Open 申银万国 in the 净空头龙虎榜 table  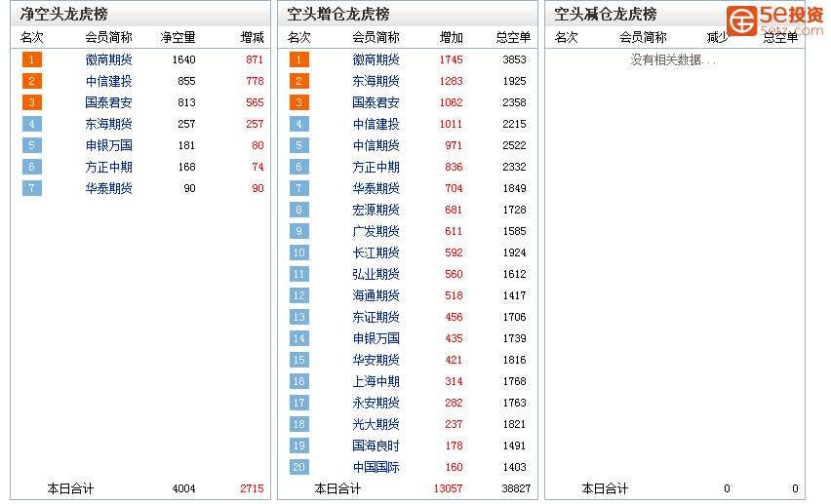pyautogui.click(x=108, y=145)
